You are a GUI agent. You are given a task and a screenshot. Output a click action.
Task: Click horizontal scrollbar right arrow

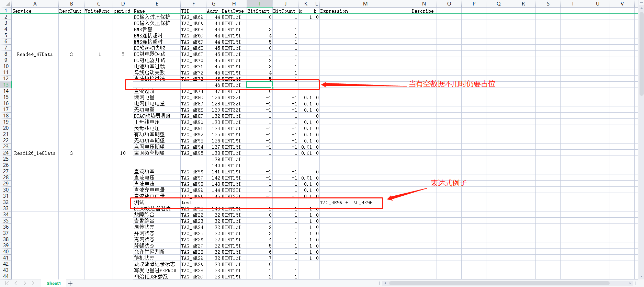click(630, 283)
